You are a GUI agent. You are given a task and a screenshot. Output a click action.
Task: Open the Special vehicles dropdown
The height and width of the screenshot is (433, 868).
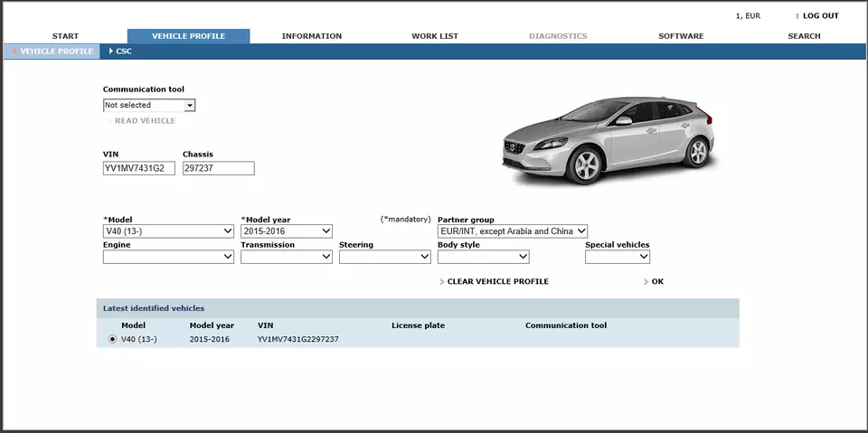coord(618,257)
